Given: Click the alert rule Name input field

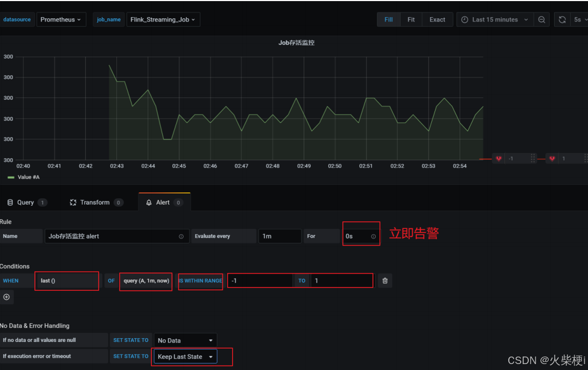Looking at the screenshot, I should coord(116,236).
